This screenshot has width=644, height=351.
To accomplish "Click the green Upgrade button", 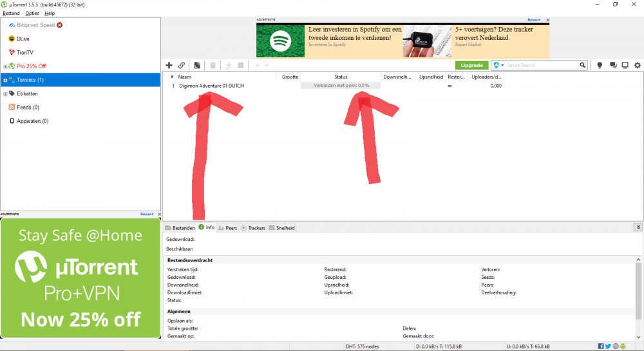I will (471, 65).
